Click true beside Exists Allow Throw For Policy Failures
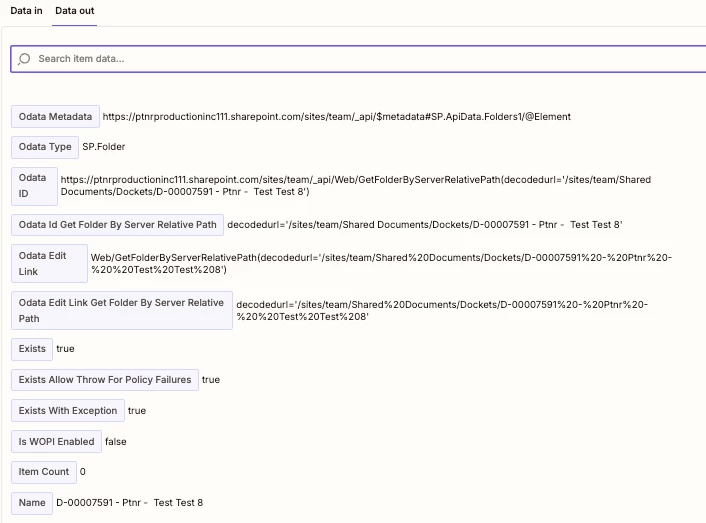The height and width of the screenshot is (523, 706). [x=211, y=380]
